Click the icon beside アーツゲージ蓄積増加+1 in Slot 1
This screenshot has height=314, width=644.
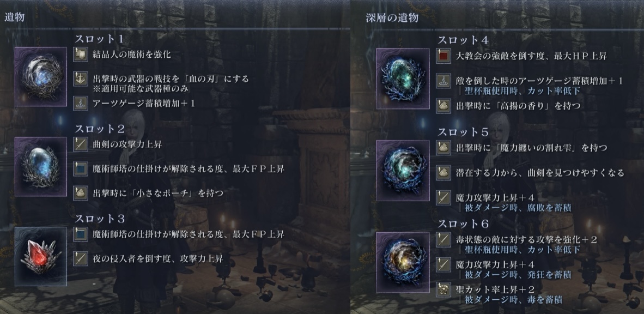coord(81,103)
